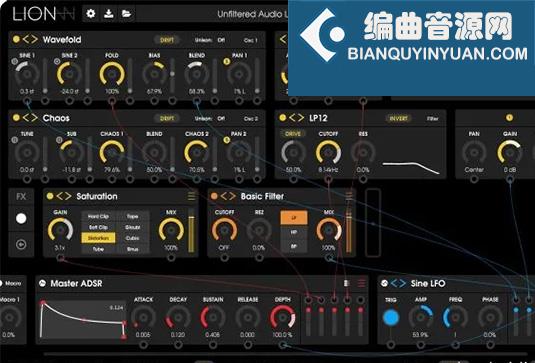535x363 pixels.
Task: Toggle the Chaos oscillator power dot
Action: (16, 118)
